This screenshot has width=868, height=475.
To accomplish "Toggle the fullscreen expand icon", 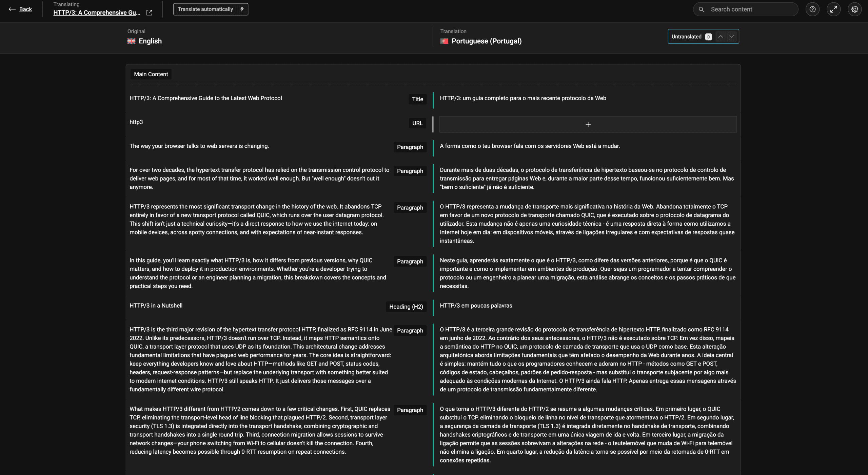I will (x=833, y=9).
